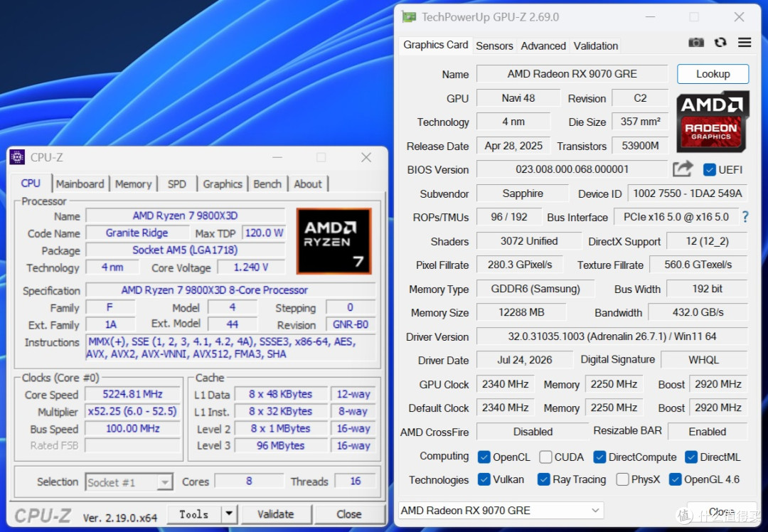Click the Resizable BAR Enabled value

pyautogui.click(x=708, y=432)
